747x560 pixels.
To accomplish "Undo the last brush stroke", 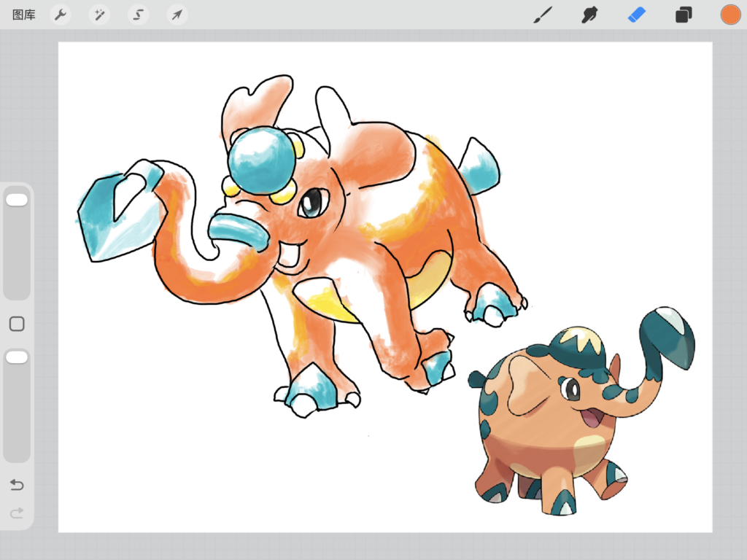I will point(16,484).
